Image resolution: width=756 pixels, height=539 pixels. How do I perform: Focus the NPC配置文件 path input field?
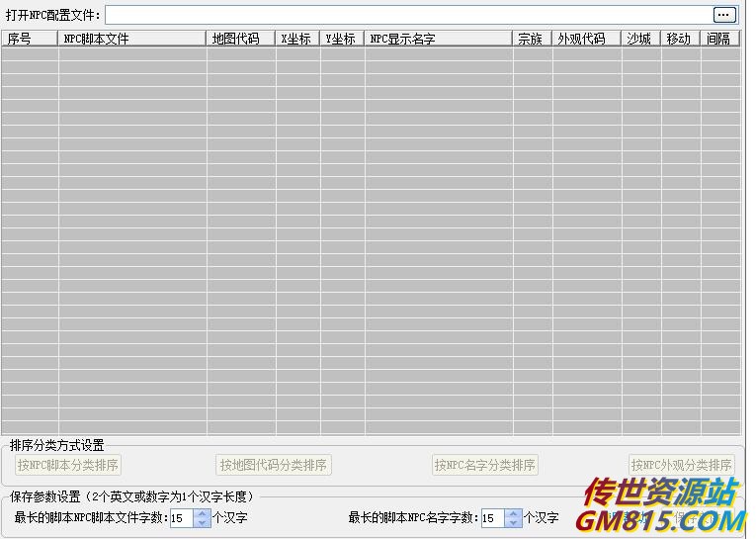click(x=409, y=15)
